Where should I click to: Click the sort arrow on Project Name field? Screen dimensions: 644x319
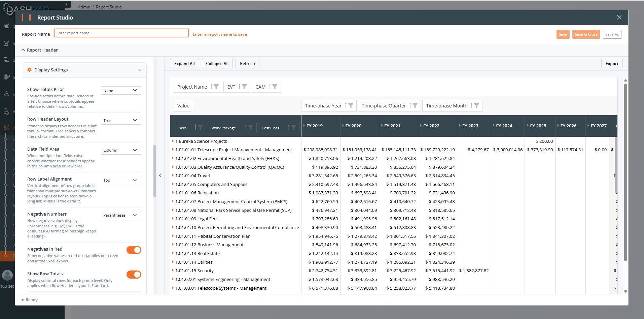(211, 87)
